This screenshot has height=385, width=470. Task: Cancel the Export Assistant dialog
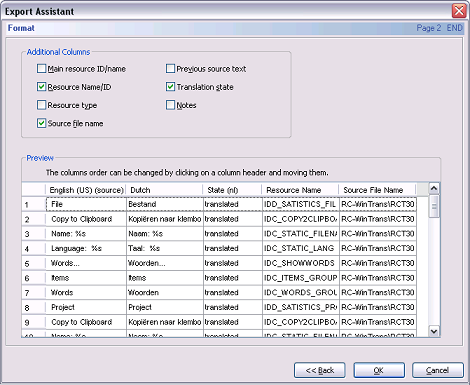(438, 370)
